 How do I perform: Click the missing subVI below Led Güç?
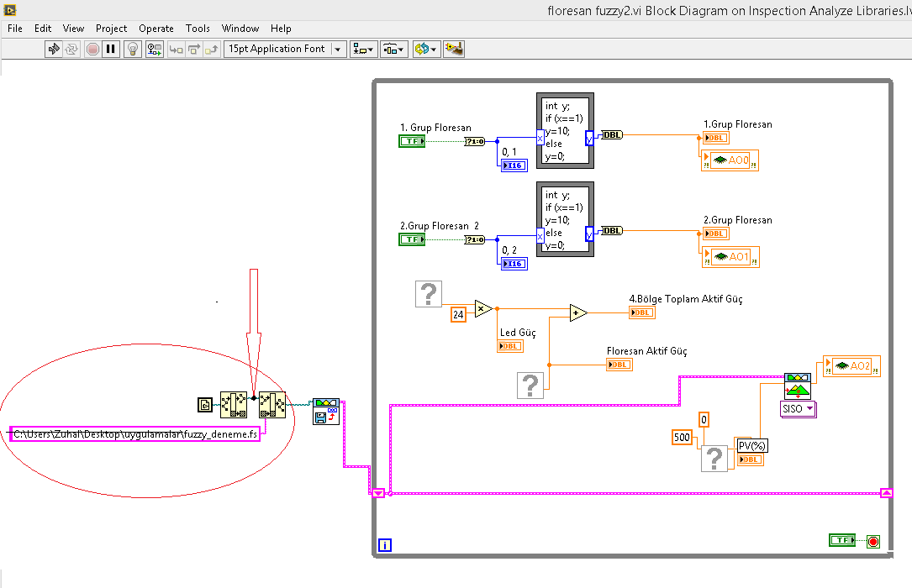pos(530,386)
